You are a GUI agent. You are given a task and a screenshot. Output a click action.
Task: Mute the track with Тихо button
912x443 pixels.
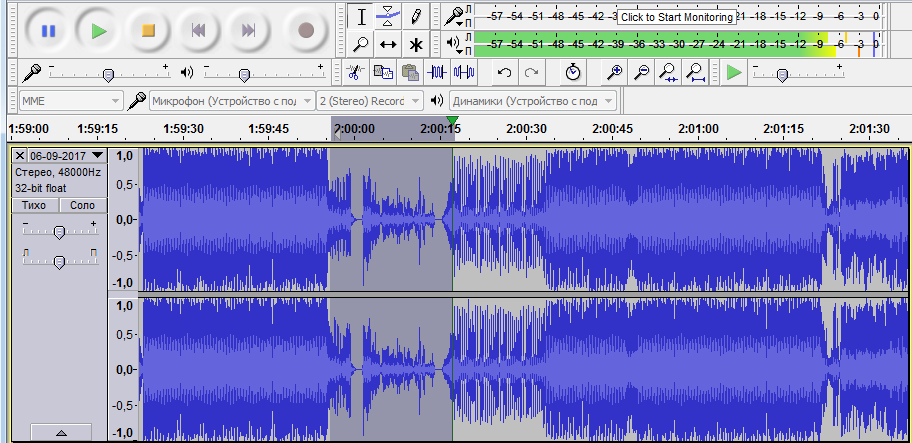click(35, 205)
